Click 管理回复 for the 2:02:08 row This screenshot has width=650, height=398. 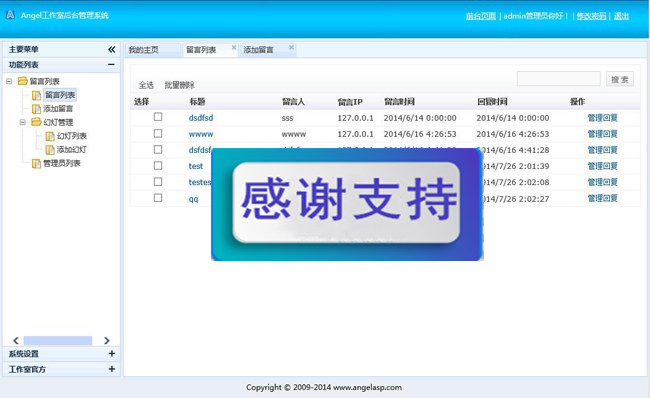point(602,182)
